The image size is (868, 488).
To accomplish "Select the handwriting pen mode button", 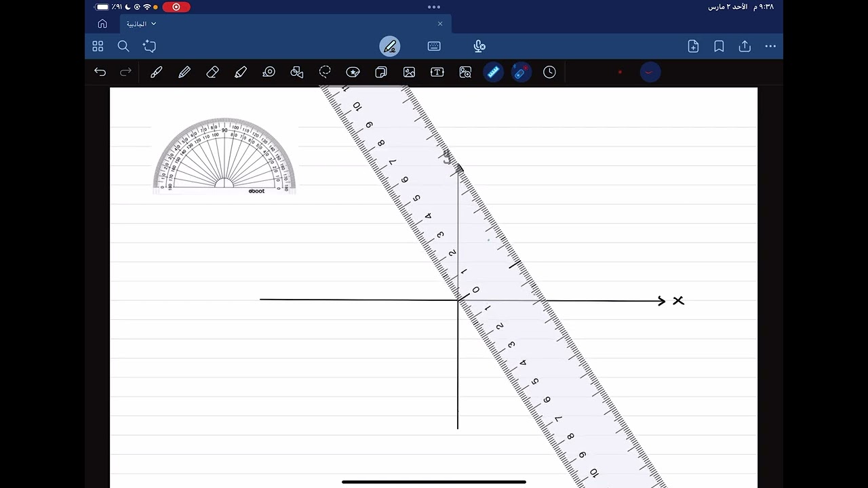I will pyautogui.click(x=390, y=46).
